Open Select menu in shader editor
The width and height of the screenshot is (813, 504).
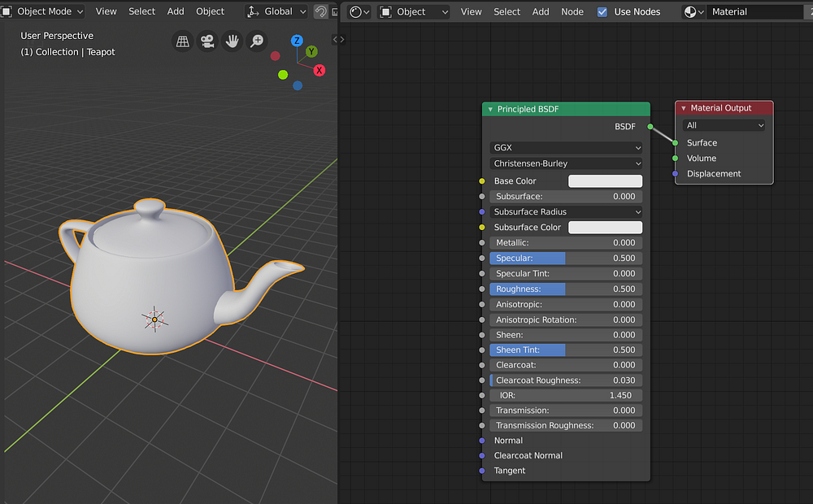tap(506, 11)
